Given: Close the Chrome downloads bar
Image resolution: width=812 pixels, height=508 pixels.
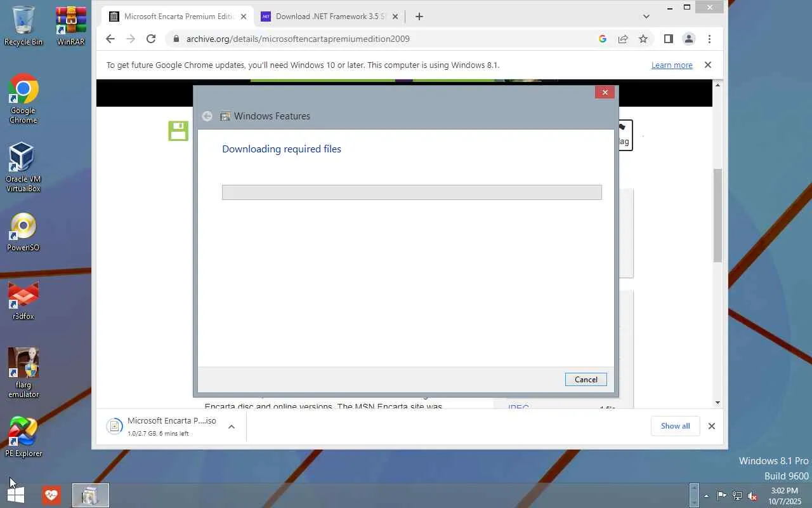Looking at the screenshot, I should 711,426.
